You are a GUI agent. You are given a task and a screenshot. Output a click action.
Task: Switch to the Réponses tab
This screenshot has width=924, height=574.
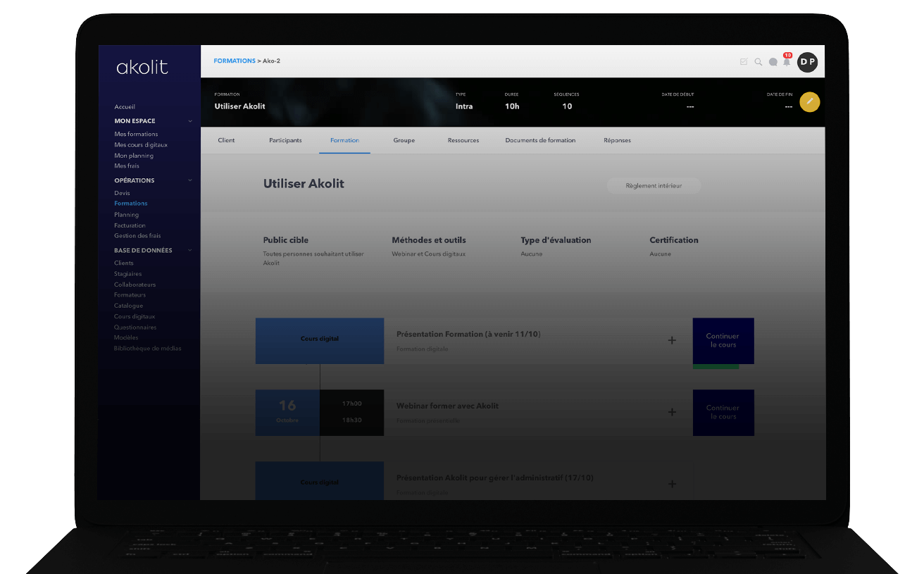(617, 140)
